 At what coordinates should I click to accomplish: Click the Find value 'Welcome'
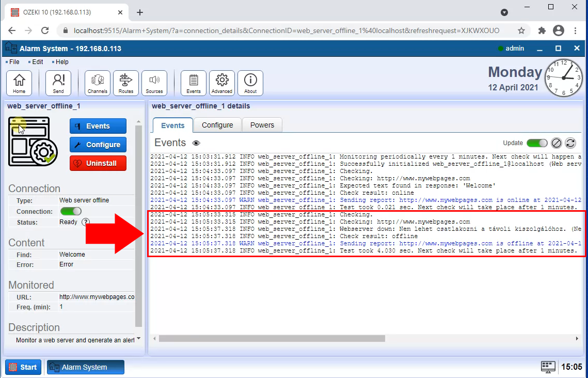(72, 254)
